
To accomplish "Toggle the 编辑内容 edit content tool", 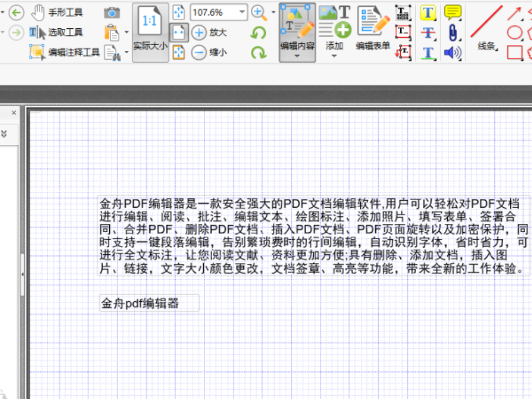I will click(297, 28).
